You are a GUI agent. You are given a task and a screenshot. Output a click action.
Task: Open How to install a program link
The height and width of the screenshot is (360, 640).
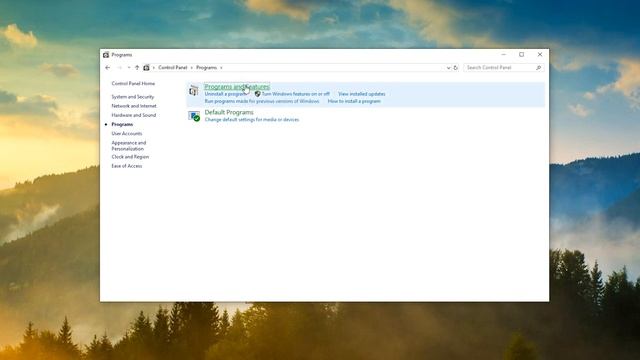pos(354,101)
